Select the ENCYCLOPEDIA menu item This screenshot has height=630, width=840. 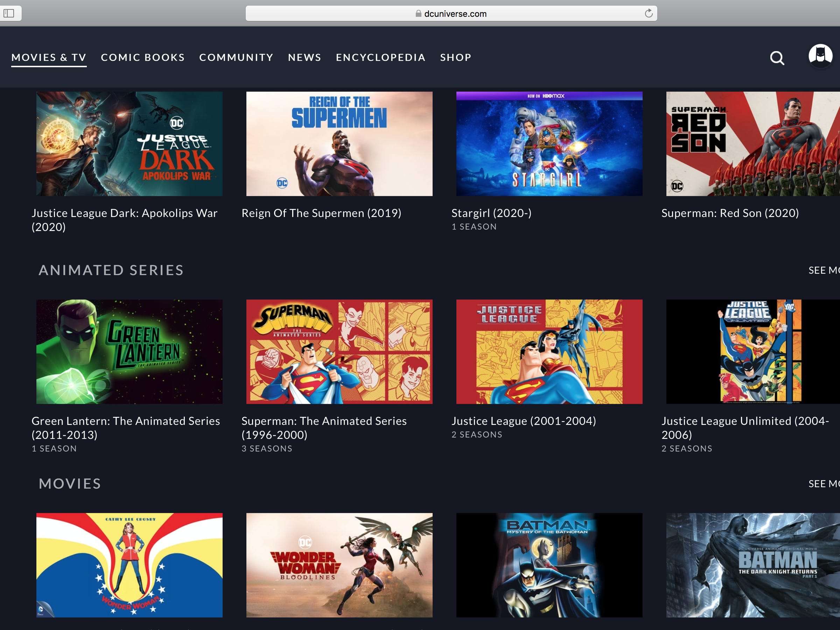[381, 56]
